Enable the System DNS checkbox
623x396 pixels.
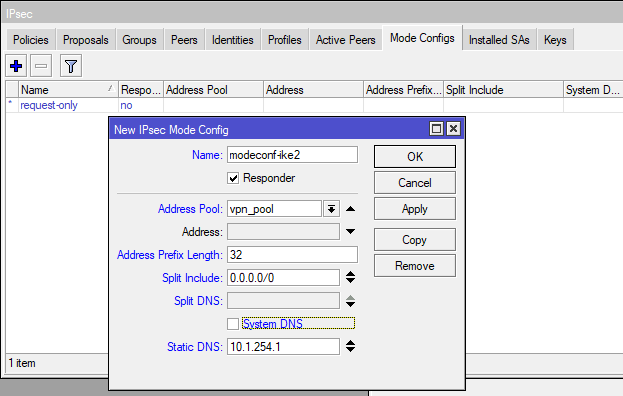[x=233, y=324]
